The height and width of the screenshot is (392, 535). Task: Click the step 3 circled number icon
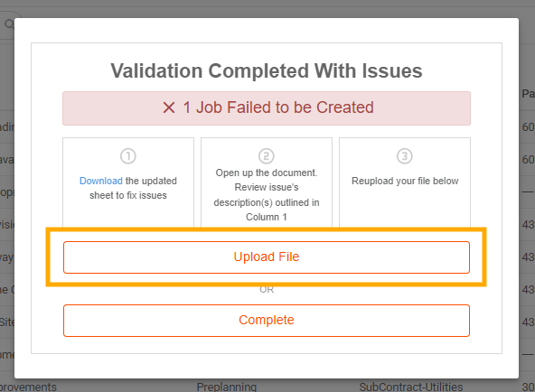pyautogui.click(x=404, y=156)
